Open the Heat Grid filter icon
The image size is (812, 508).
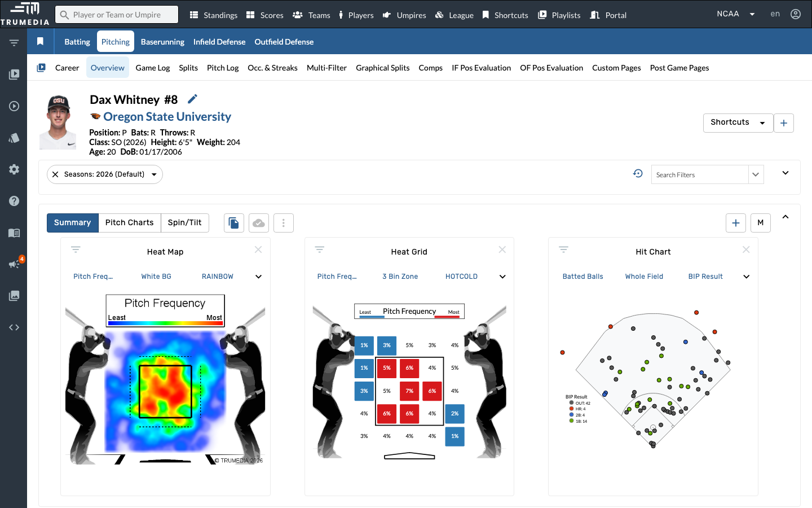click(x=320, y=249)
